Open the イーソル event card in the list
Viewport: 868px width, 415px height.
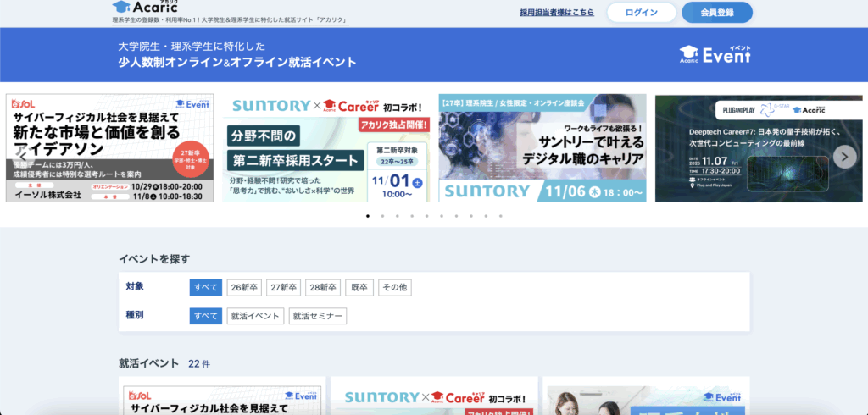[x=222, y=396]
